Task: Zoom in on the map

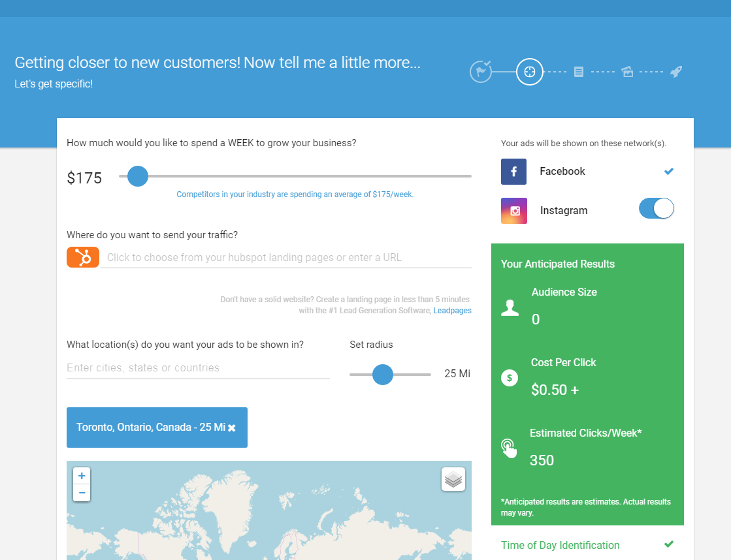Action: pos(82,476)
